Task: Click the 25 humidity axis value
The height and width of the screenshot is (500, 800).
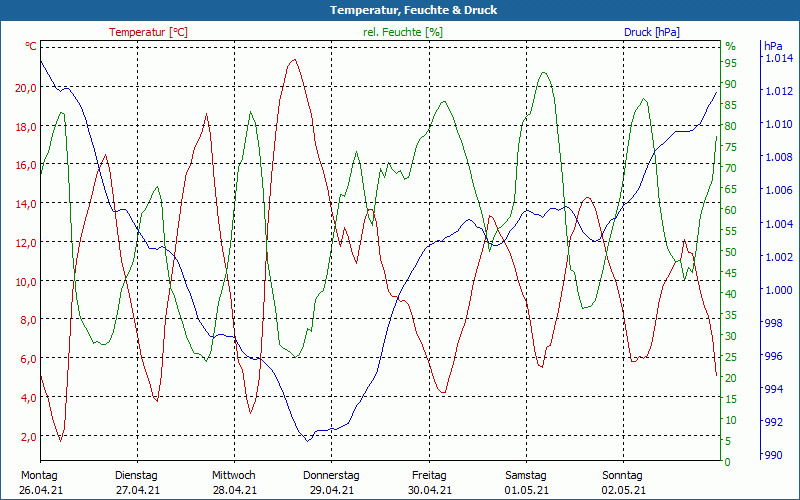Action: (x=731, y=357)
